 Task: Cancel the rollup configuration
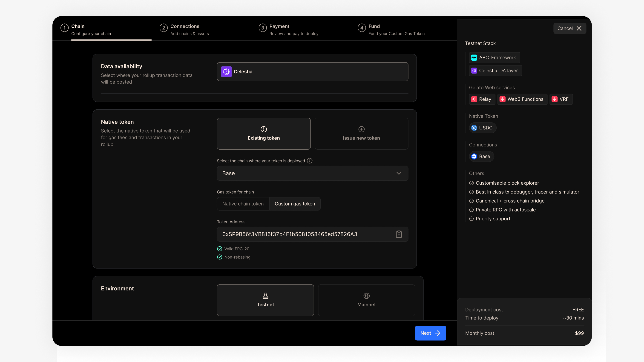pyautogui.click(x=569, y=28)
